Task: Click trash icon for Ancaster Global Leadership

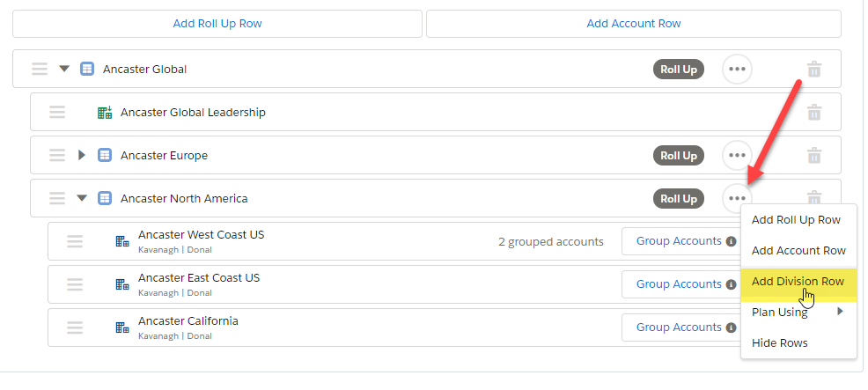Action: (813, 113)
